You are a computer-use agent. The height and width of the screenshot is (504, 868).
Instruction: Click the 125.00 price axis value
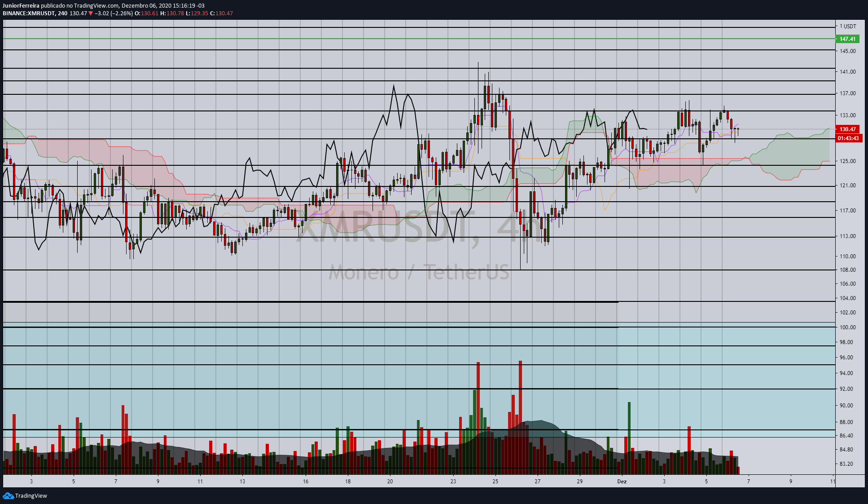coord(848,161)
